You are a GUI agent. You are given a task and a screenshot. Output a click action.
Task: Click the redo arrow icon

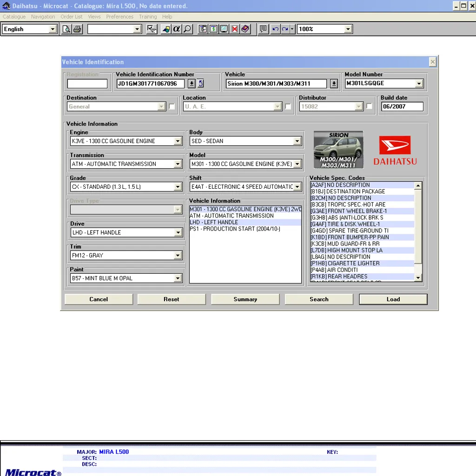coord(285,29)
